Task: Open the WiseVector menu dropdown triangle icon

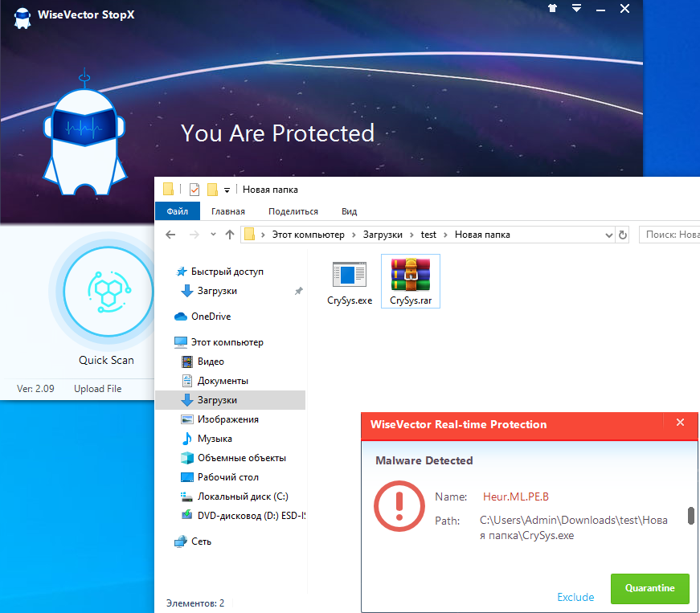Action: tap(576, 8)
